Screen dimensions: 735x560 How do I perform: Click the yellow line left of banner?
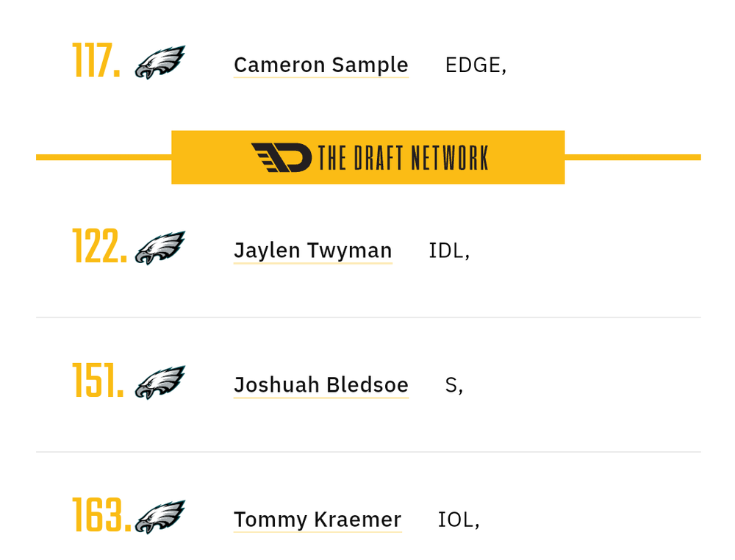tap(104, 157)
